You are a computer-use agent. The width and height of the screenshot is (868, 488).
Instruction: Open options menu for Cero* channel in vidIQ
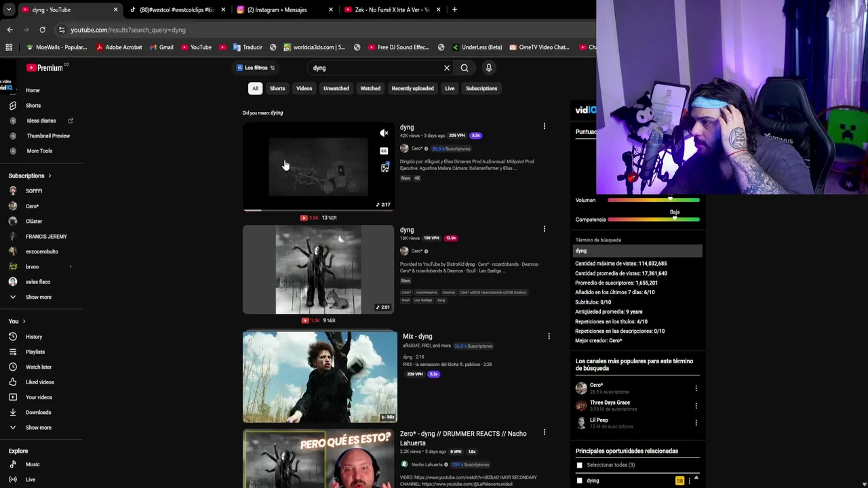pos(696,388)
